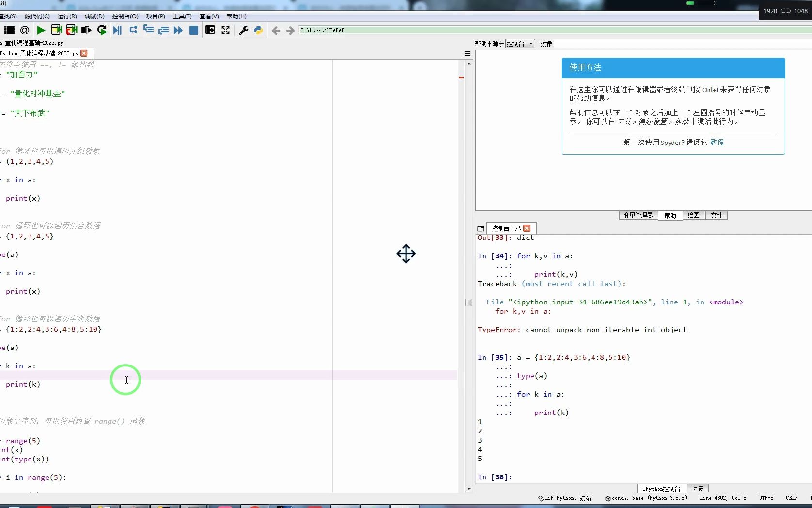Click the debug Continue double-arrow icon
Screen dimensions: 812x508
click(x=178, y=30)
